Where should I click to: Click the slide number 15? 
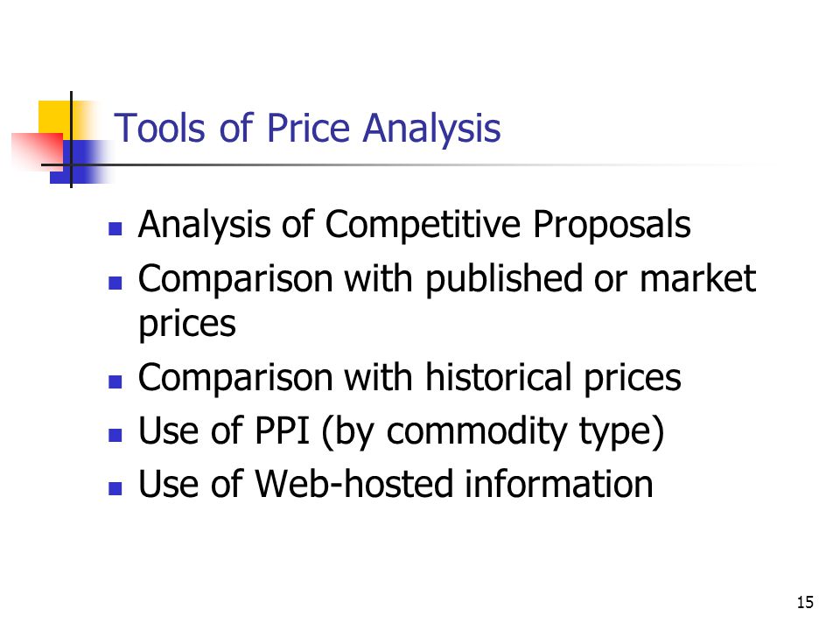(x=805, y=603)
